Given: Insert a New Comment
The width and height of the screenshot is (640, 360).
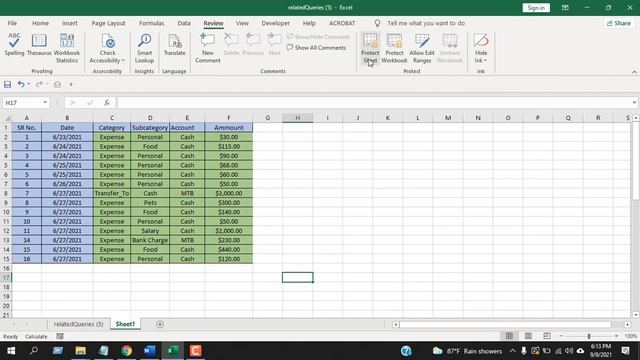Looking at the screenshot, I should 208,48.
